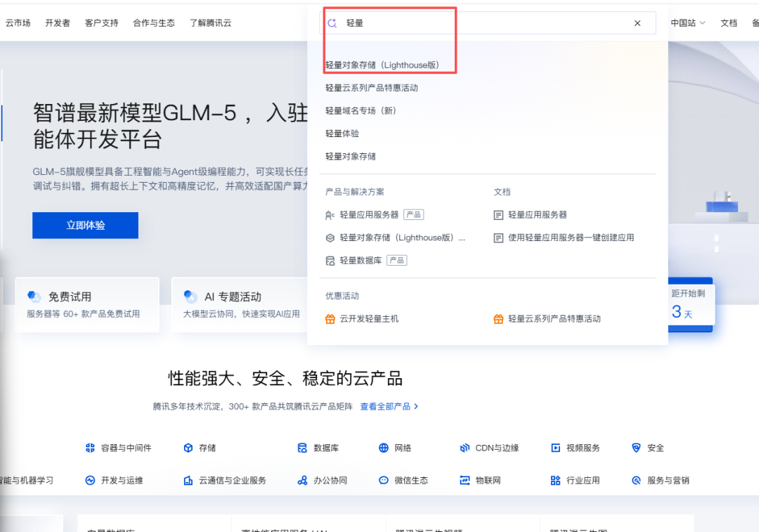Click the 轻量应用服务器 product icon

(330, 215)
